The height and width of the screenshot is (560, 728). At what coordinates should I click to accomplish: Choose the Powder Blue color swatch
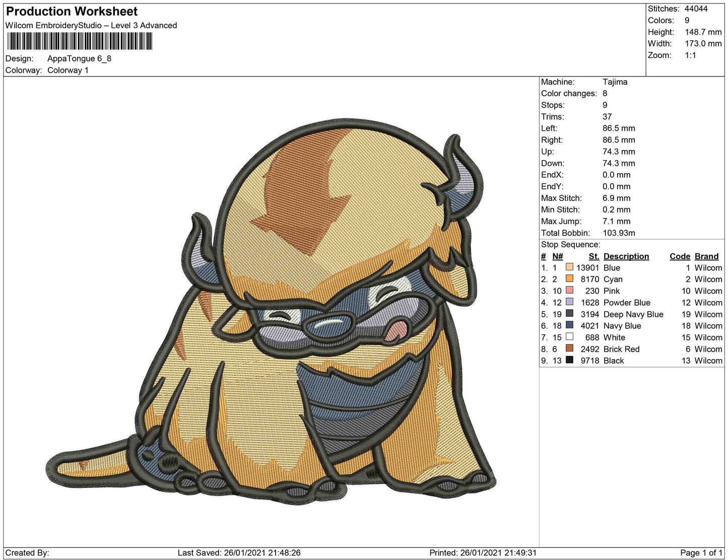569,302
